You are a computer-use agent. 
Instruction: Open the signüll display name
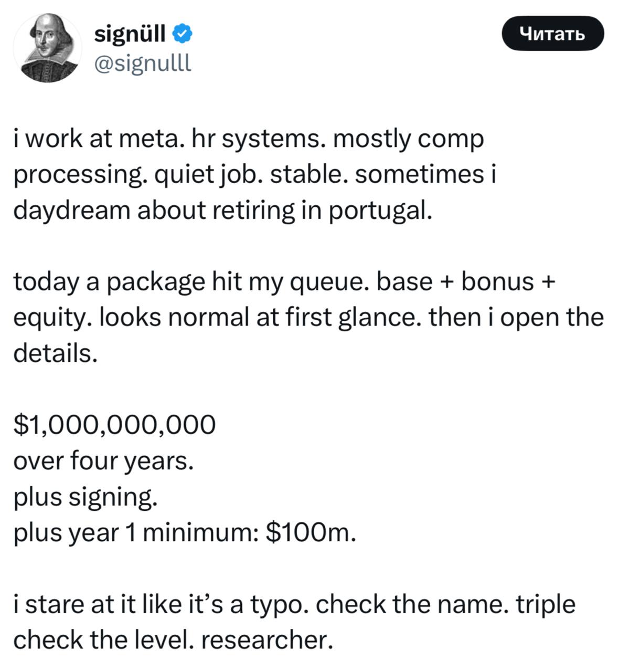click(x=131, y=35)
